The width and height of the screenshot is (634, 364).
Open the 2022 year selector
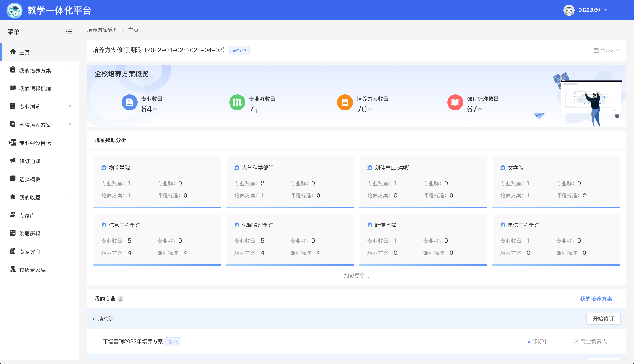tap(606, 50)
